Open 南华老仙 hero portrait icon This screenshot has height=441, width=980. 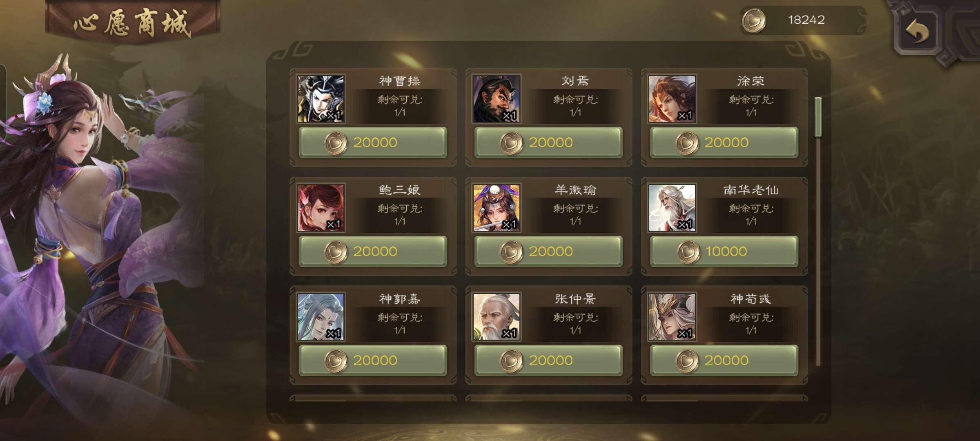pos(672,208)
